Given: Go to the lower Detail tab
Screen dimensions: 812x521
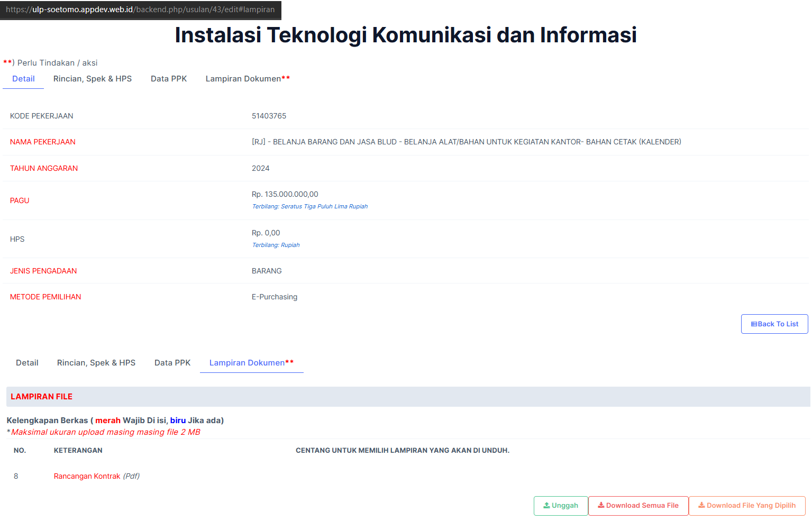Looking at the screenshot, I should [27, 363].
